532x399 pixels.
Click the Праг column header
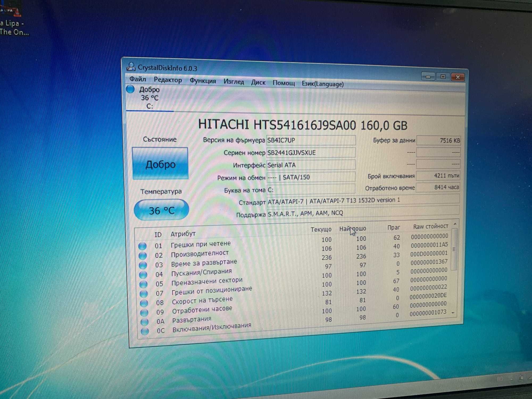(x=393, y=227)
